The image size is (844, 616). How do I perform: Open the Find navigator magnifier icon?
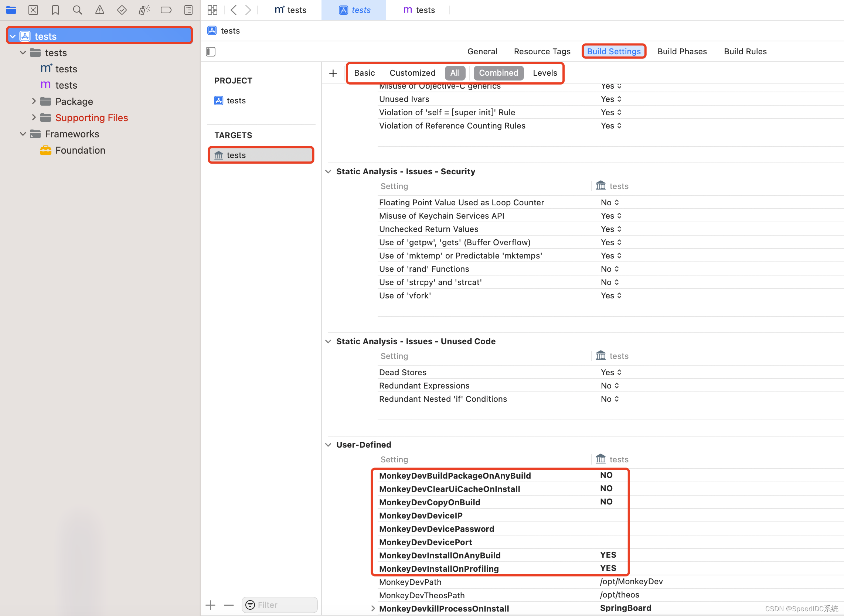(77, 10)
